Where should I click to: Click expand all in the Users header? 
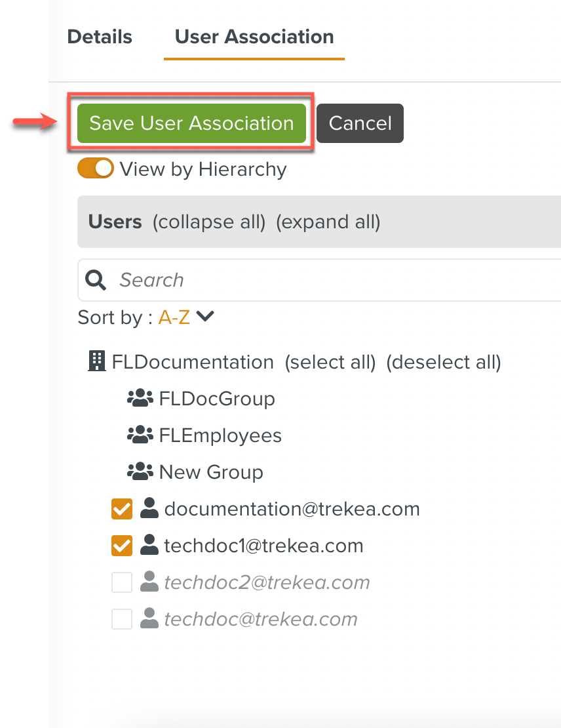click(329, 221)
